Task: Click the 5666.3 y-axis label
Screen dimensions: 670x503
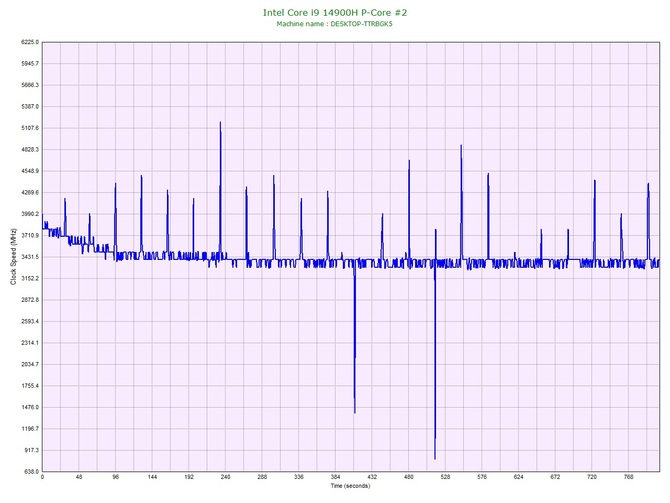Action: coord(30,85)
